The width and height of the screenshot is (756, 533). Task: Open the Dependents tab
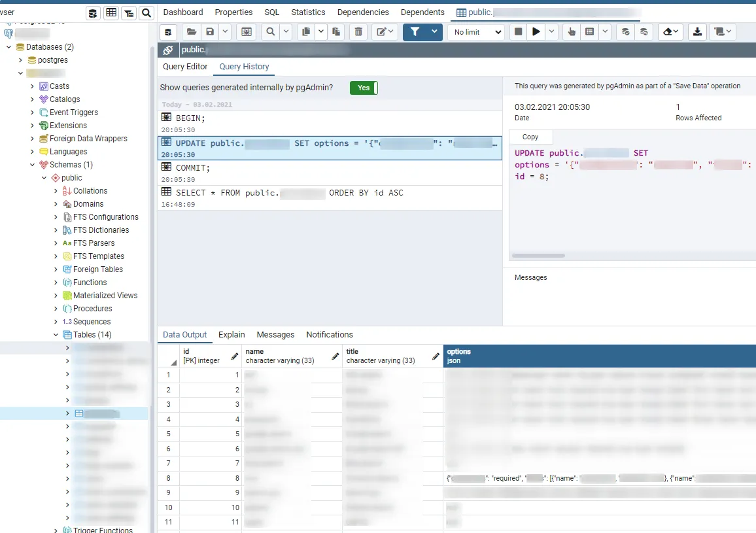coord(422,12)
